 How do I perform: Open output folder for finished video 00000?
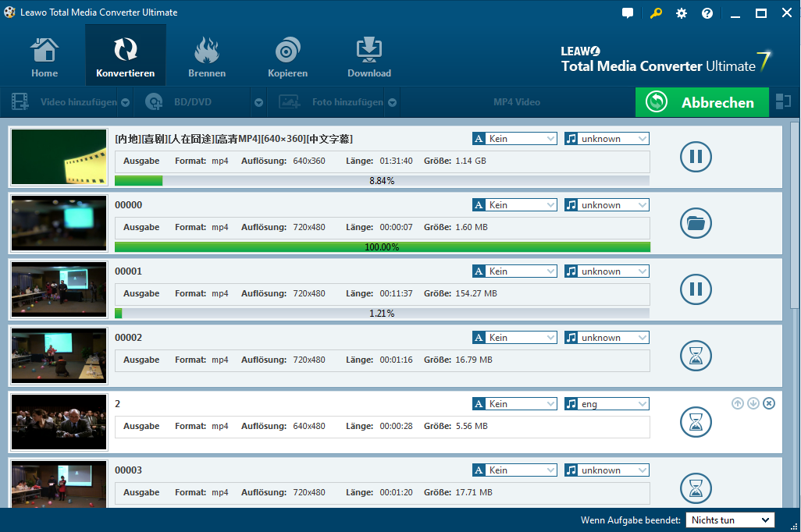pyautogui.click(x=696, y=223)
